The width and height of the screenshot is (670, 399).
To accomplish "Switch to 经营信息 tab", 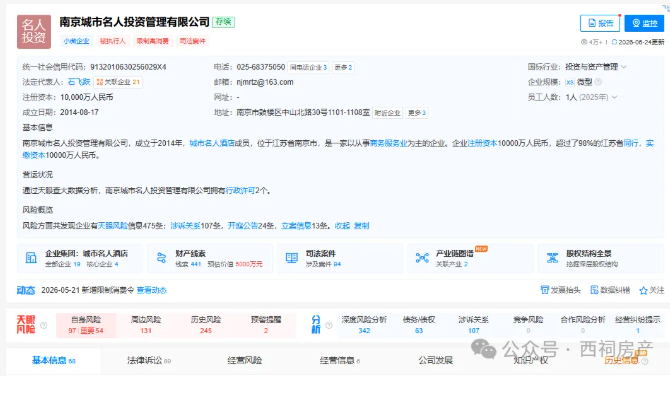I will point(340,361).
